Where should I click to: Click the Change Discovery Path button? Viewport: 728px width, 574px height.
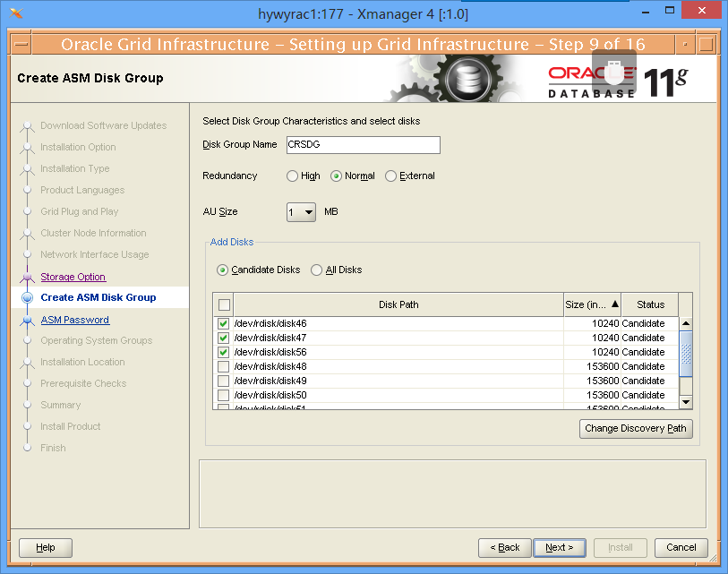(x=636, y=429)
